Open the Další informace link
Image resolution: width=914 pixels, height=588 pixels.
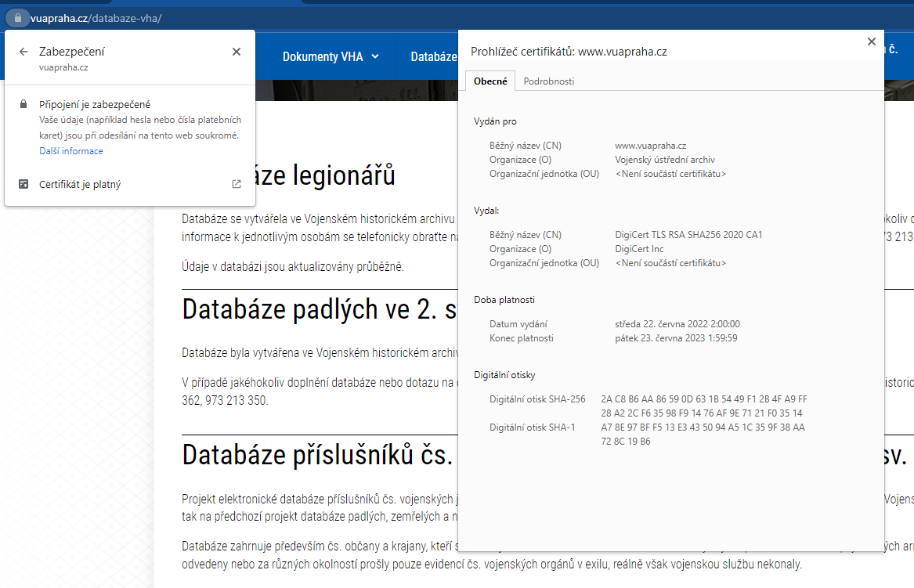point(71,151)
